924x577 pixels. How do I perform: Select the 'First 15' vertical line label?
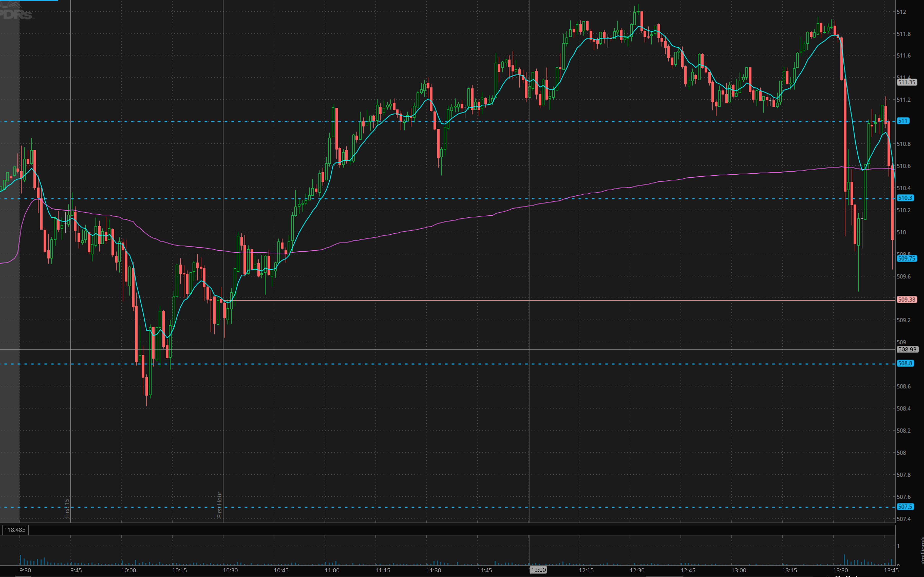(x=67, y=508)
